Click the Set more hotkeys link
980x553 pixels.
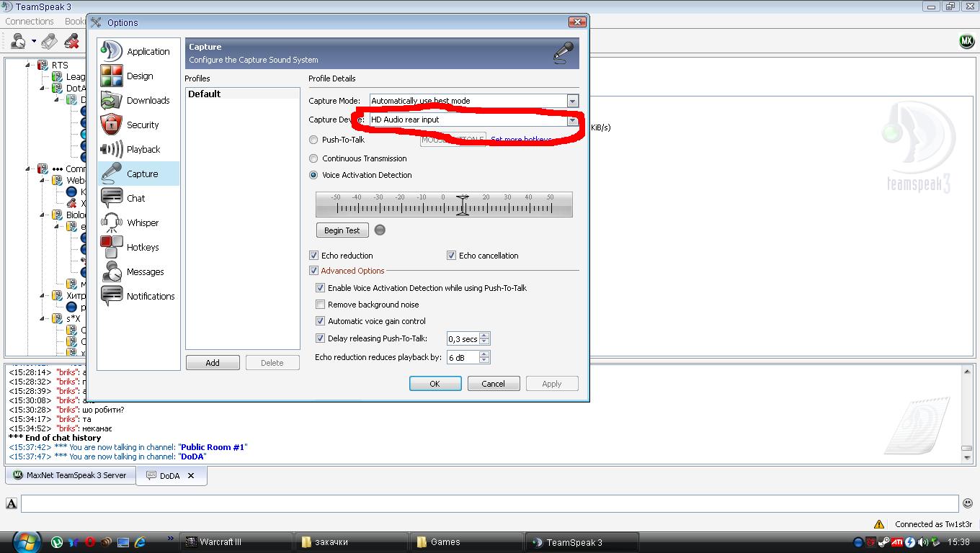[522, 140]
